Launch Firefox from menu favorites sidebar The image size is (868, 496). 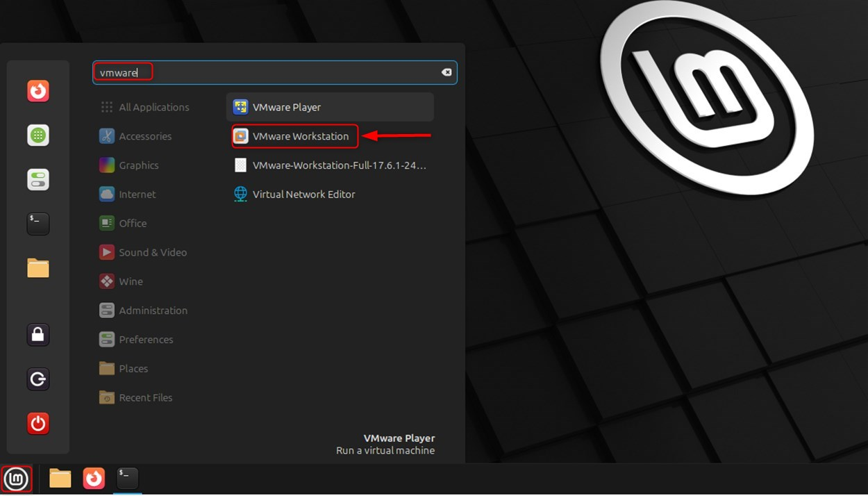pos(38,91)
